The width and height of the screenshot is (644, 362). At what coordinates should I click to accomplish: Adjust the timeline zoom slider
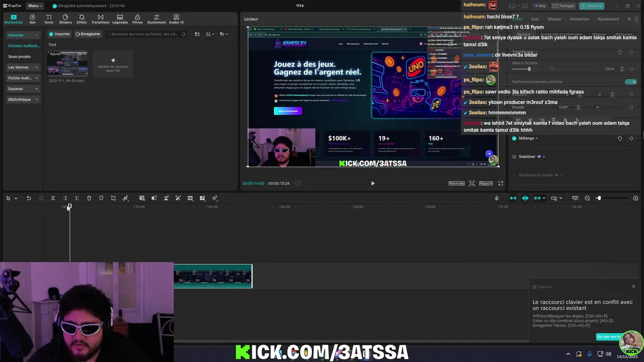pyautogui.click(x=599, y=198)
